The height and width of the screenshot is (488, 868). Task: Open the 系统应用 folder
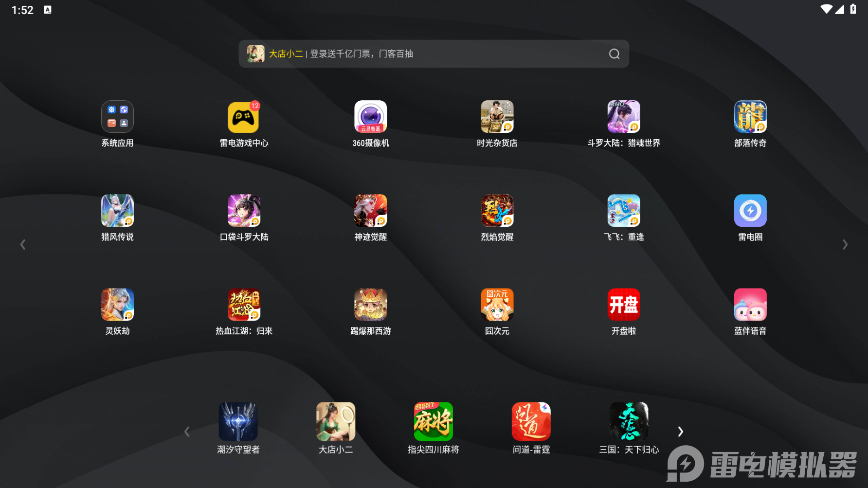(x=117, y=117)
